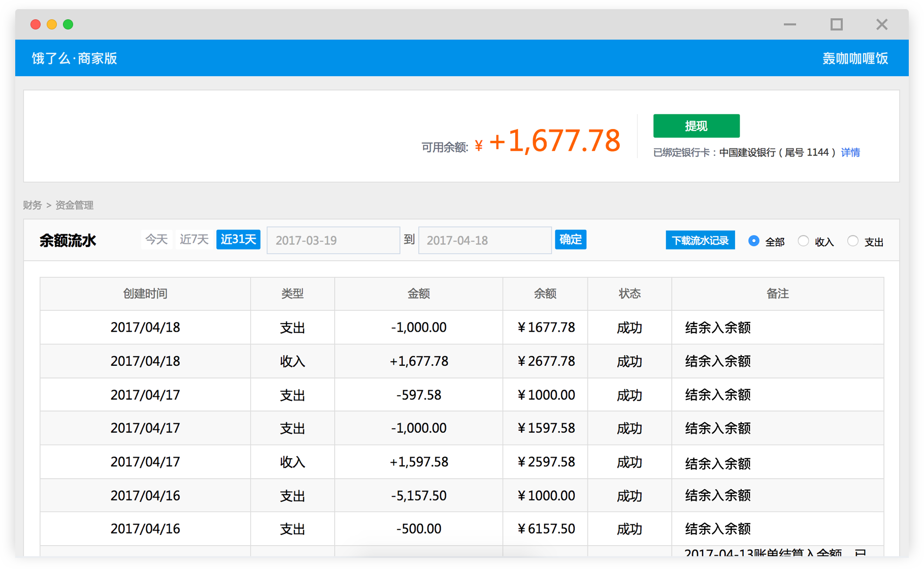924x569 pixels.
Task: Click the green 提现 withdraw button
Action: (696, 125)
